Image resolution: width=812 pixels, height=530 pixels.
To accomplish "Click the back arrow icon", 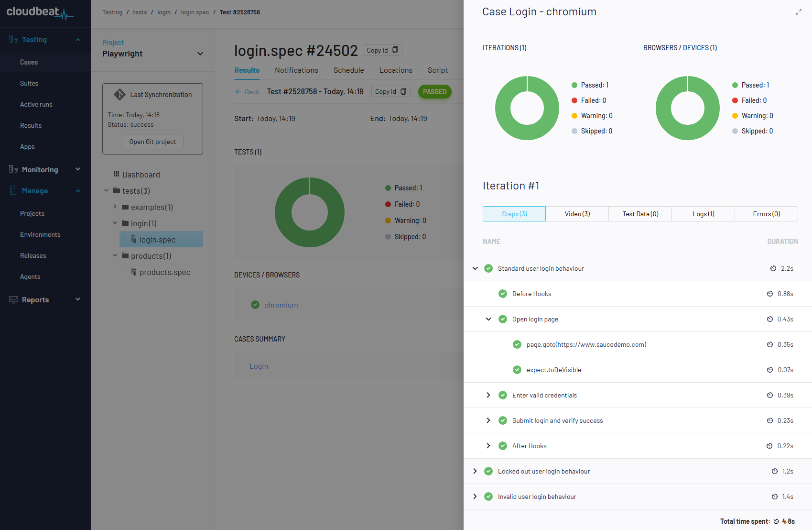I will (x=238, y=92).
